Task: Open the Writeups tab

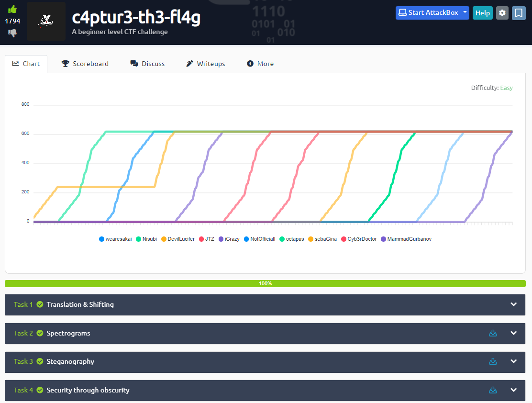Action: click(x=205, y=64)
